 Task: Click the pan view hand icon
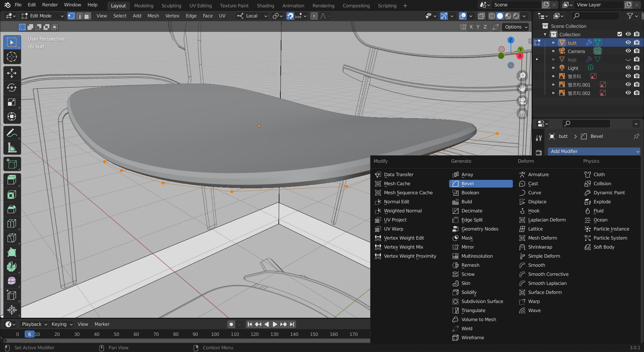[522, 88]
